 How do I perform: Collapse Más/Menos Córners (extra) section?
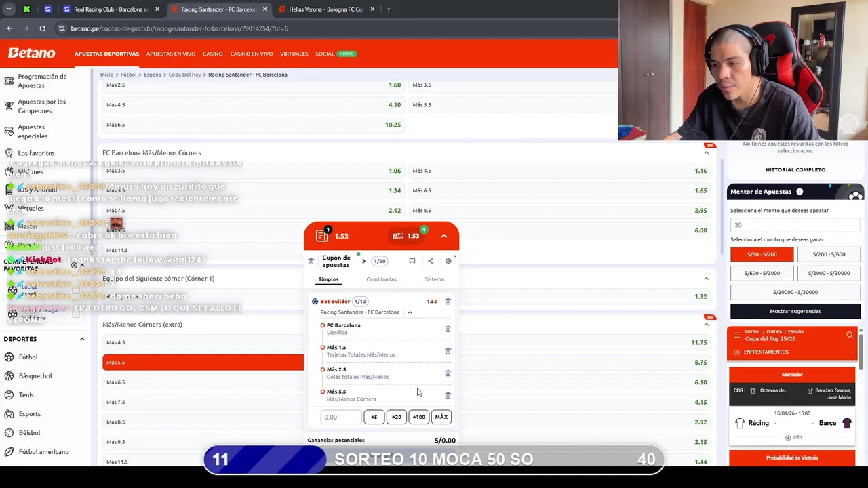pos(706,325)
